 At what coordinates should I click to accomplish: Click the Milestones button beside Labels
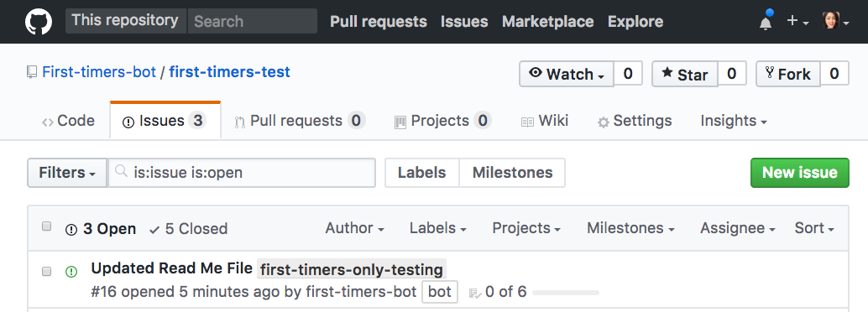[x=513, y=173]
